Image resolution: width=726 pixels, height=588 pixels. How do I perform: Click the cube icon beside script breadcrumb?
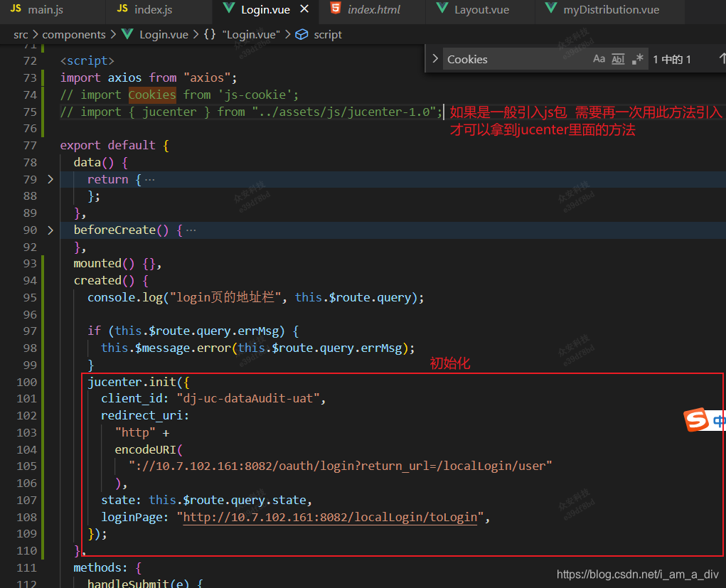click(x=302, y=35)
